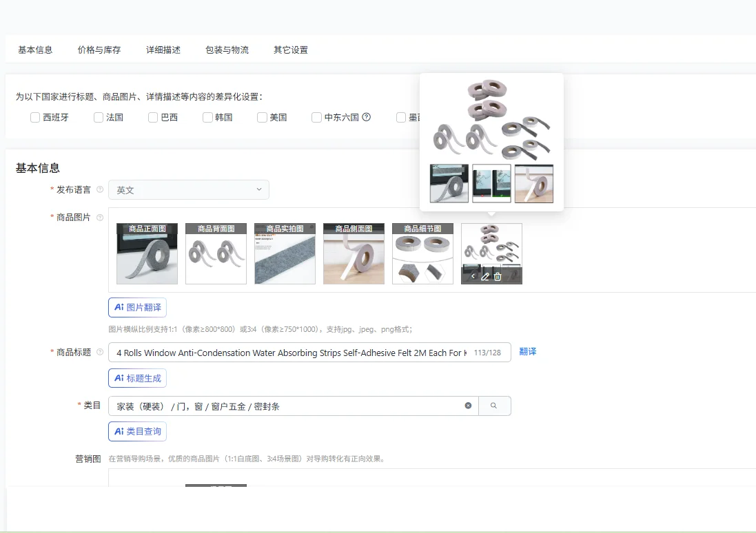Select the 商品细节图 thumbnail
This screenshot has width=756, height=533.
(x=423, y=253)
